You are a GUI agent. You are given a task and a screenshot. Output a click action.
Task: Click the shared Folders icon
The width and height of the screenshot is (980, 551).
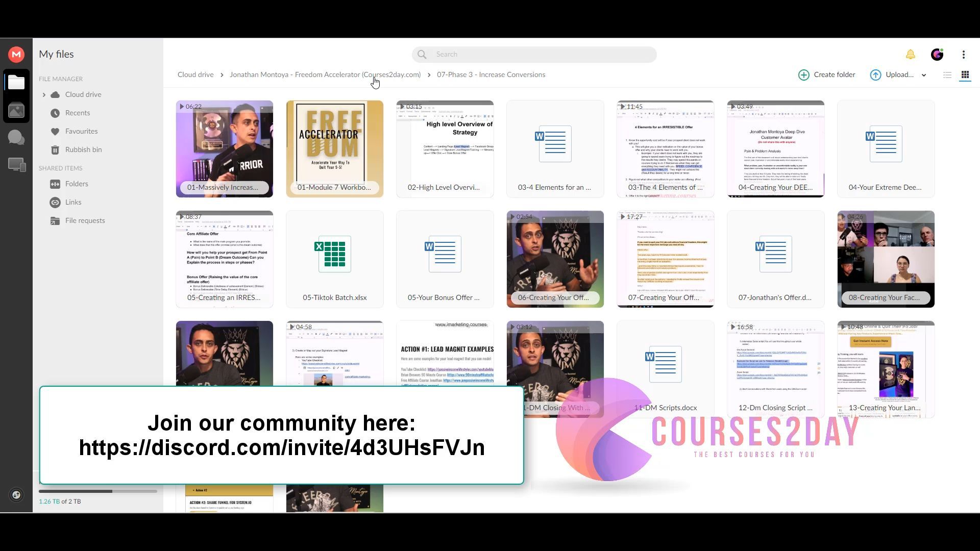[x=55, y=184]
